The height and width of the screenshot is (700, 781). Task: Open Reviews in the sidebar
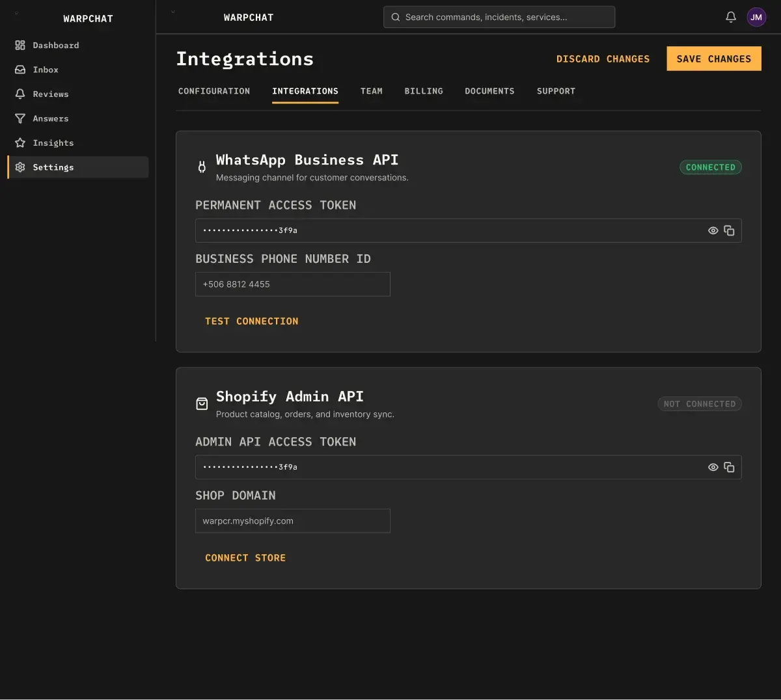[x=78, y=94]
